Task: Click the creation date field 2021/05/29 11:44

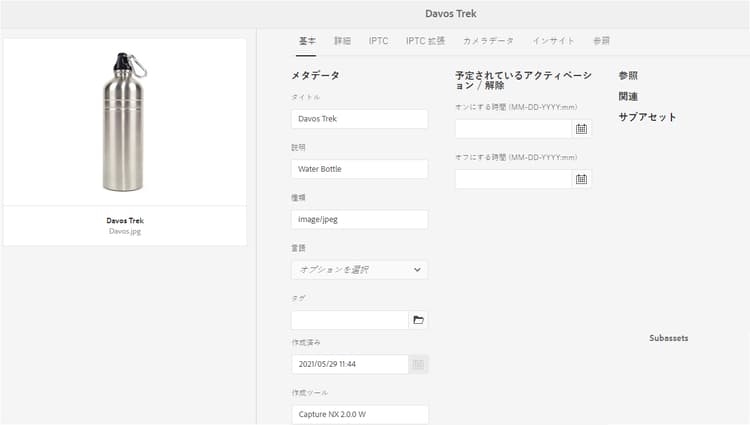Action: click(350, 364)
